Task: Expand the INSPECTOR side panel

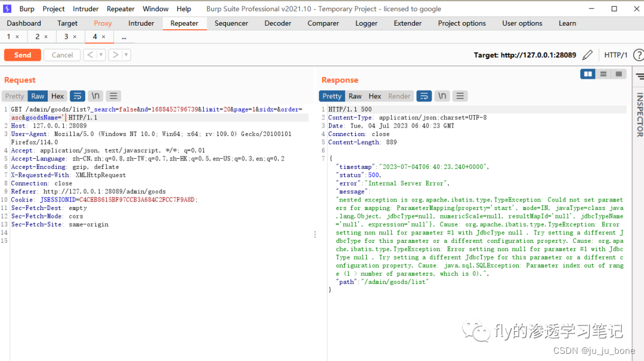Action: (x=639, y=115)
